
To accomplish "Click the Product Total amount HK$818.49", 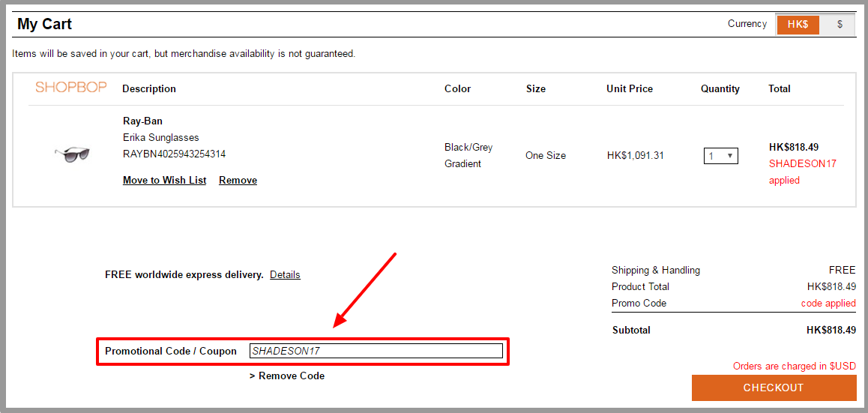I will 831,287.
